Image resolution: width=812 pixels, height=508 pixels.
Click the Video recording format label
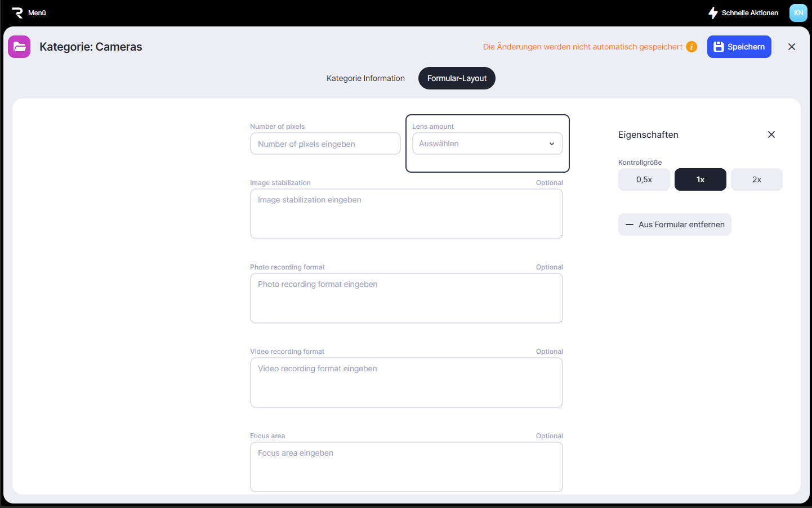[287, 352]
